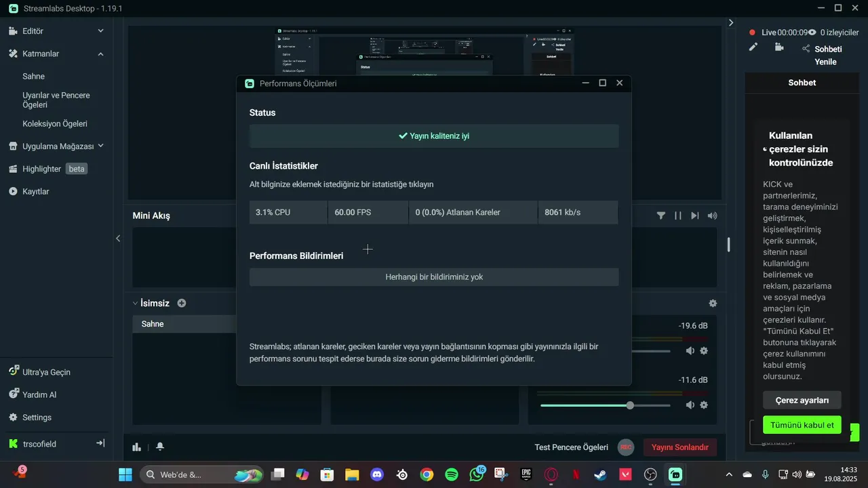Open Discord from the taskbar
868x488 pixels.
coord(377,474)
